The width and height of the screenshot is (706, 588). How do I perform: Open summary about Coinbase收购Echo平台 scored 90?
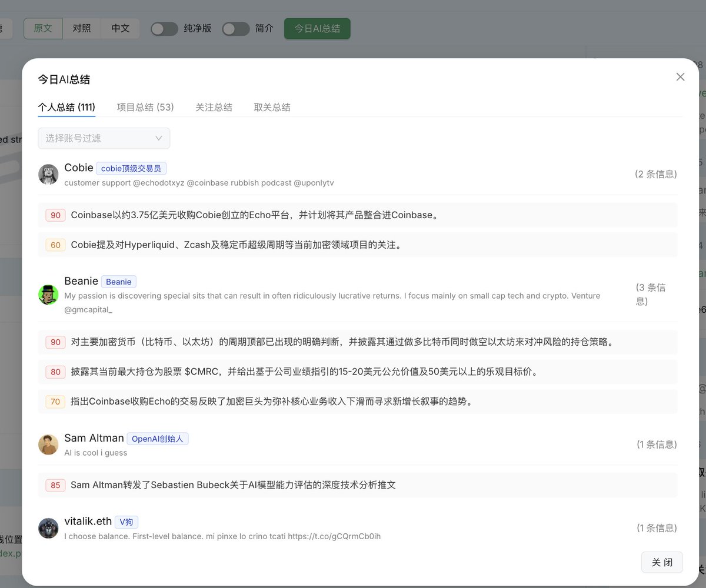(x=358, y=215)
